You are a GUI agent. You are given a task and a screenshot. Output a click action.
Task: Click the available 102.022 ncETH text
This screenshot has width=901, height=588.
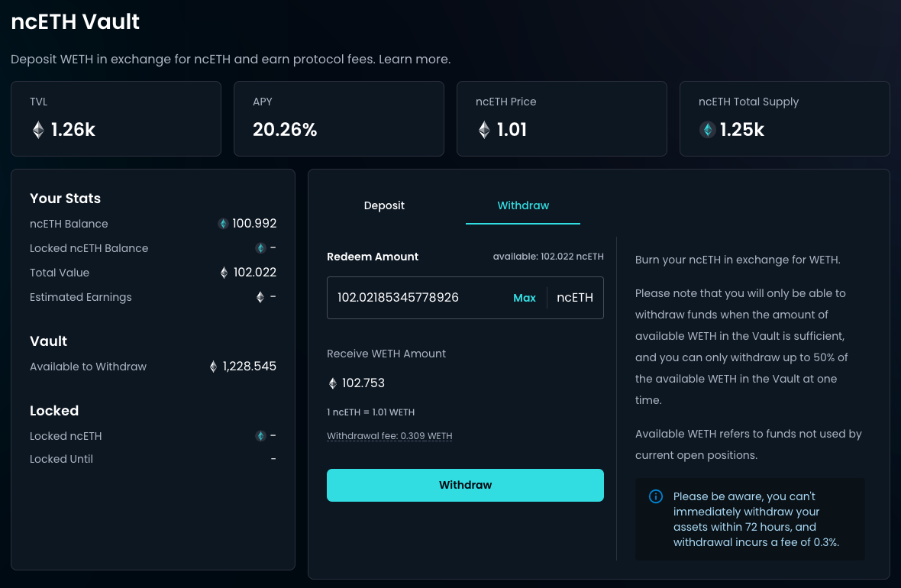(548, 257)
